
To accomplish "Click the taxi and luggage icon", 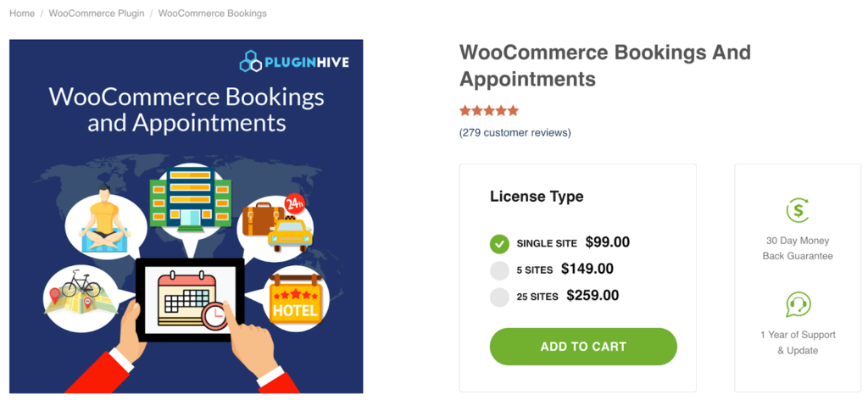I will click(274, 223).
